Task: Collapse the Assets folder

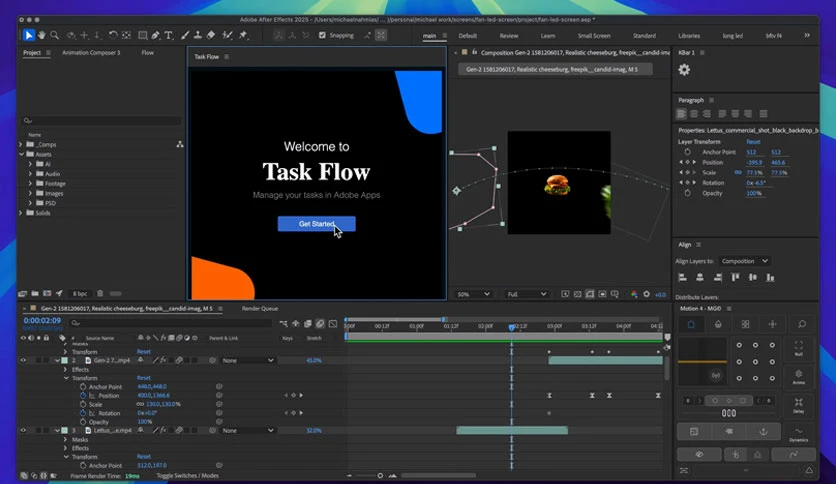Action: point(21,154)
